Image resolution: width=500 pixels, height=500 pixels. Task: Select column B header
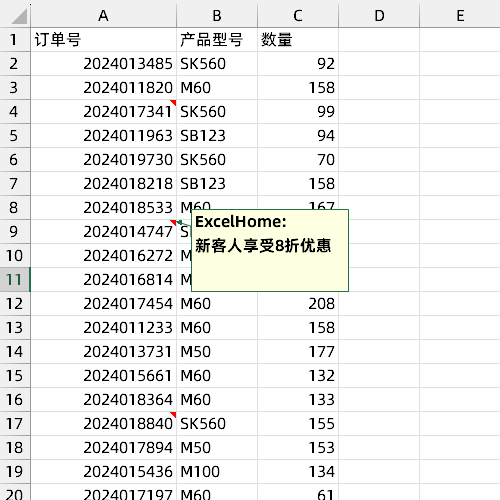[217, 16]
